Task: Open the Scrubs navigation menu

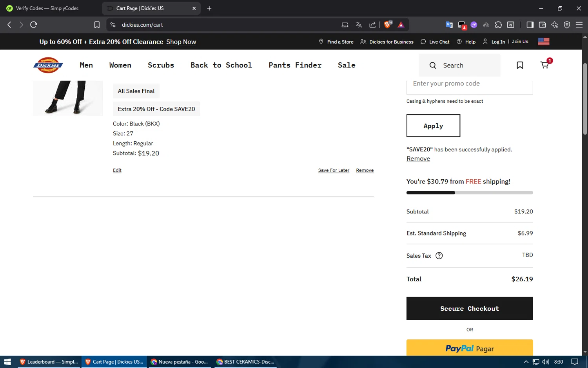Action: coord(161,65)
